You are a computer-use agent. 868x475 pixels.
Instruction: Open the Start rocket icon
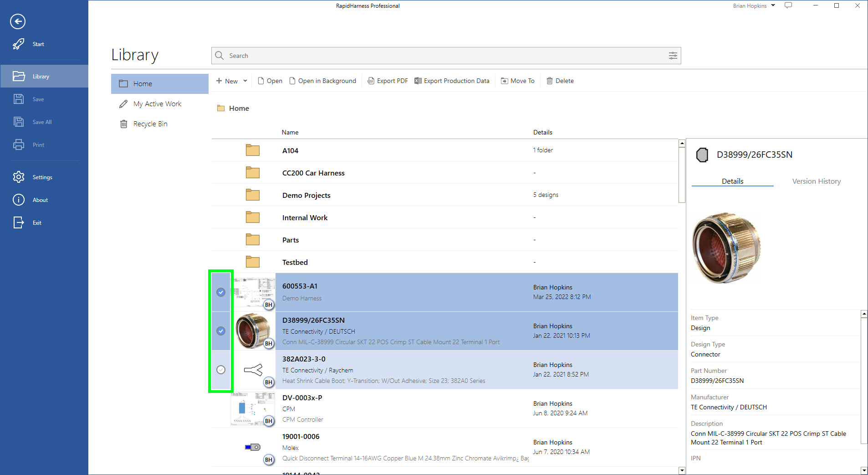(19, 44)
